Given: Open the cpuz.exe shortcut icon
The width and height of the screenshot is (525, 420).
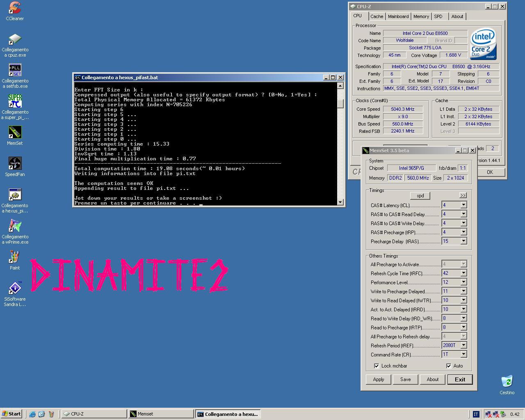Looking at the screenshot, I should (x=15, y=39).
